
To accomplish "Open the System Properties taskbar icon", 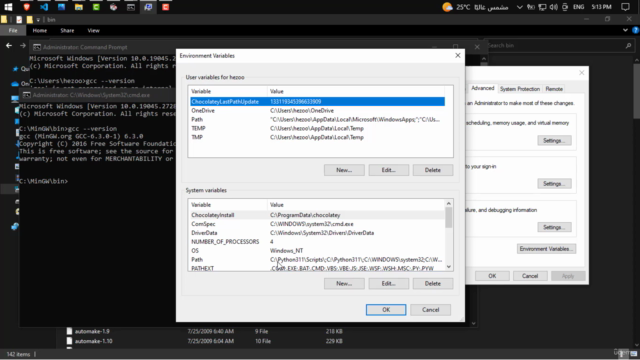I will 148,7.
